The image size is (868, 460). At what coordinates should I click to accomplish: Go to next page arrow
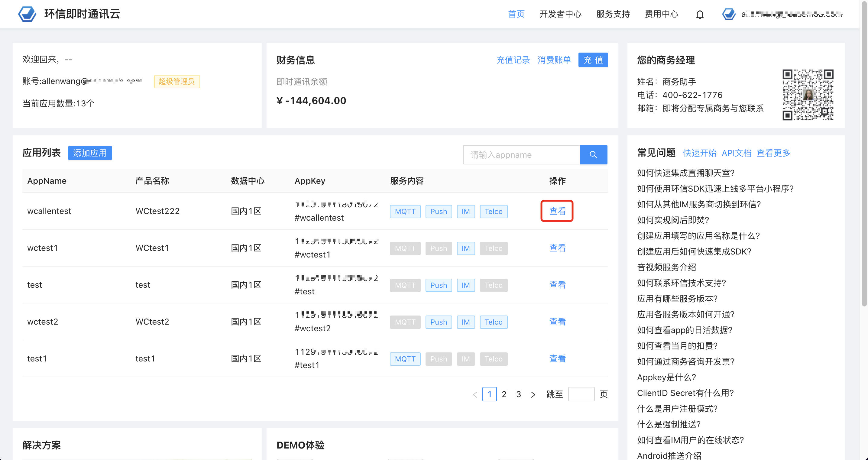point(533,394)
